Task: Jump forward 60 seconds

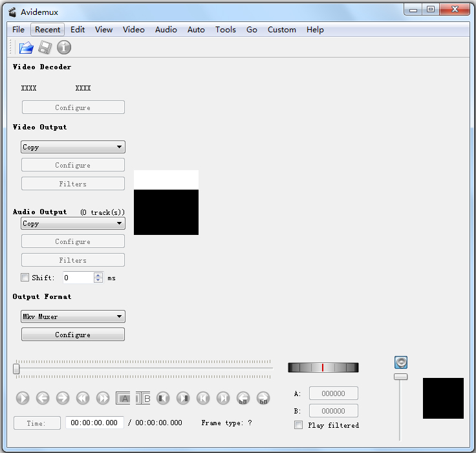Action: [263, 398]
